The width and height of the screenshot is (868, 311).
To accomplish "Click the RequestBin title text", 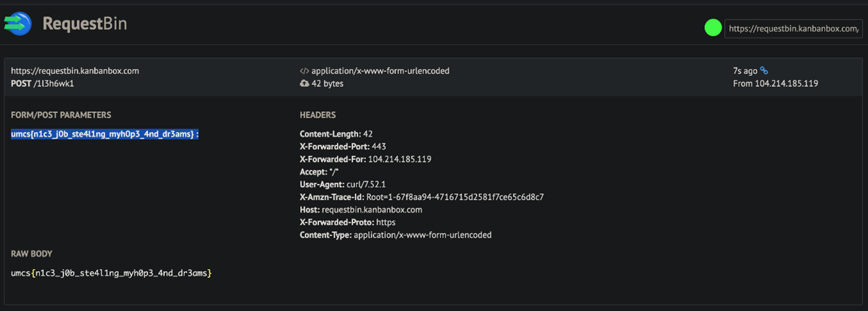I will point(85,24).
